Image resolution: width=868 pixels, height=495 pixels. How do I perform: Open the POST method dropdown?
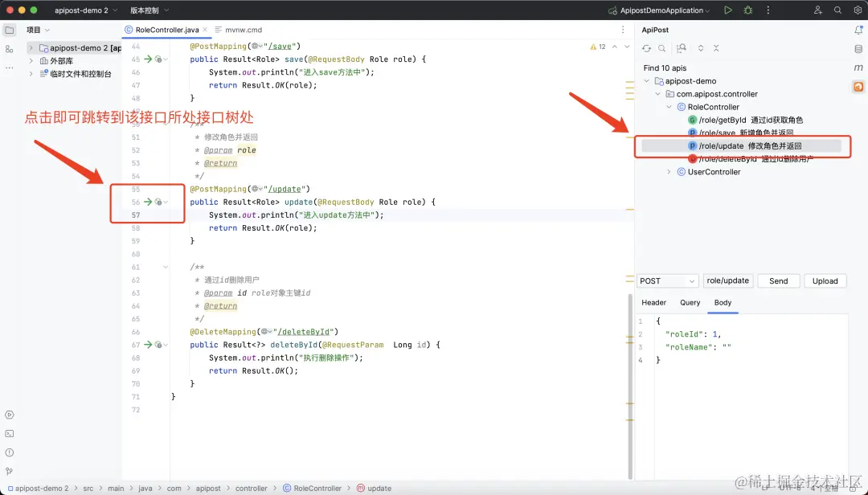click(668, 280)
